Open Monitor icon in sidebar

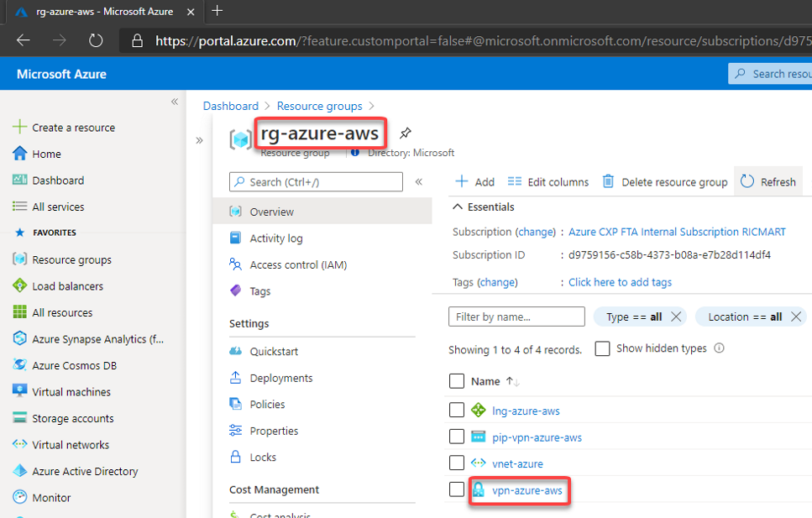(19, 497)
